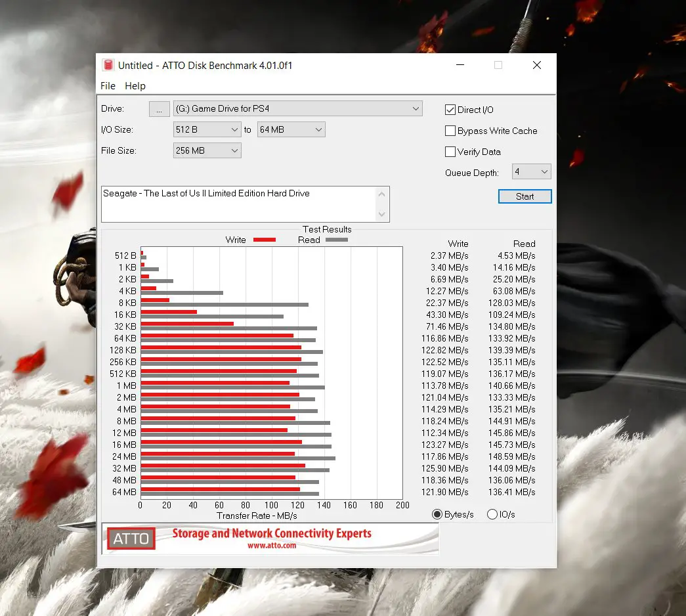Click the red Write legend swatch
This screenshot has width=686, height=616.
click(x=265, y=240)
